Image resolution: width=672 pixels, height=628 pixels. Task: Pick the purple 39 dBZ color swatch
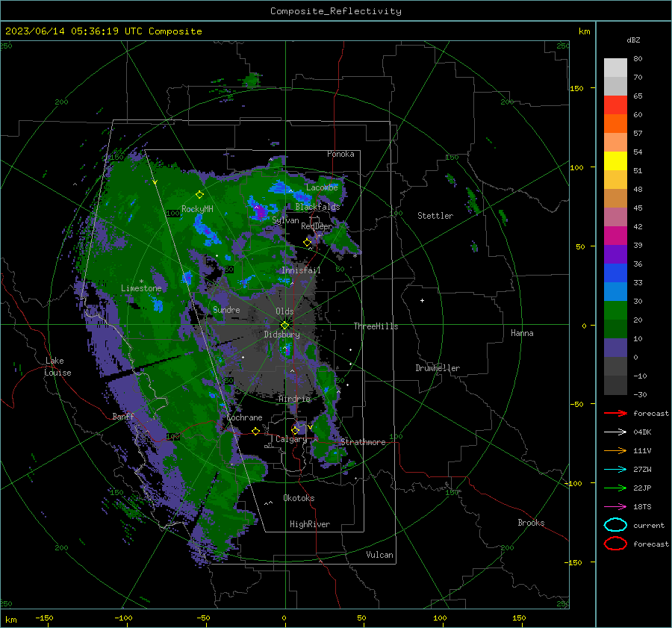(615, 254)
